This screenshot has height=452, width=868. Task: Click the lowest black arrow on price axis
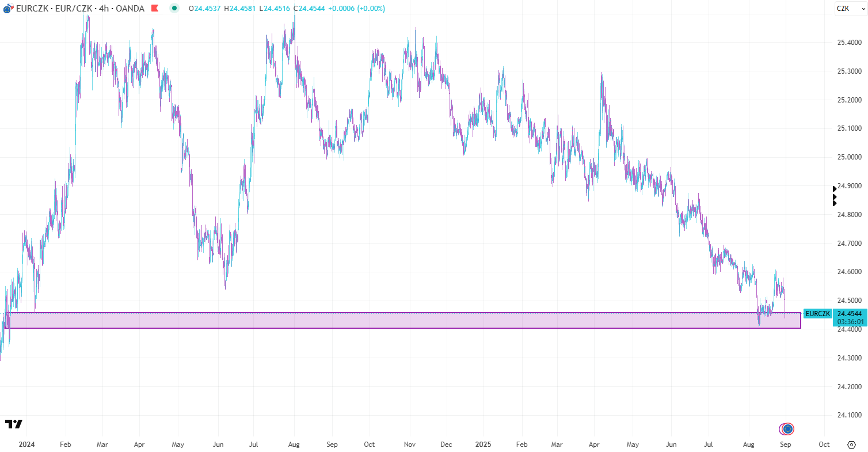click(835, 203)
